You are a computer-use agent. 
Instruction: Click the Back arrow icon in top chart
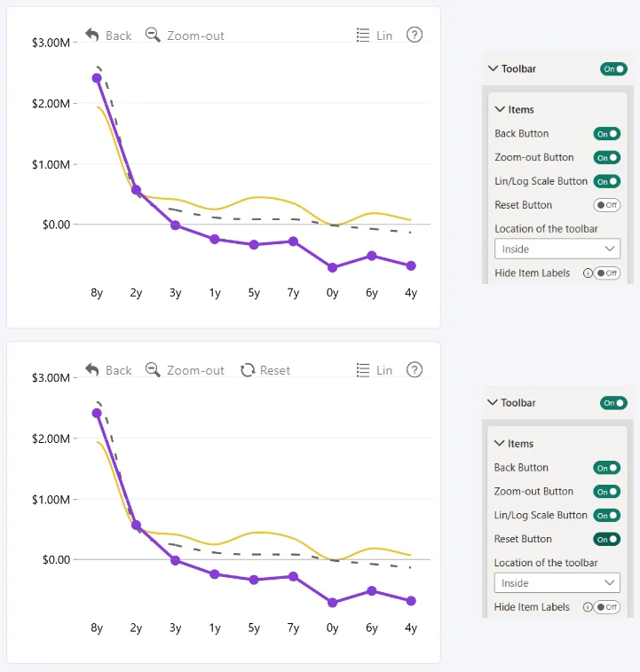point(92,35)
